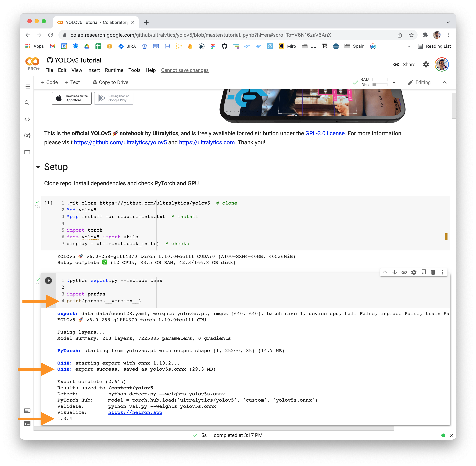
Task: Open the RAM and Disk resources dropdown
Action: (394, 82)
